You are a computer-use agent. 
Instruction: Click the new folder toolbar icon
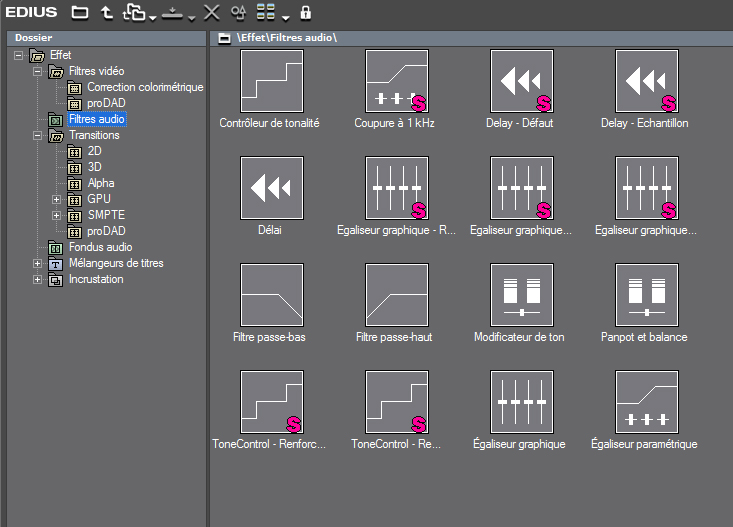(x=134, y=13)
